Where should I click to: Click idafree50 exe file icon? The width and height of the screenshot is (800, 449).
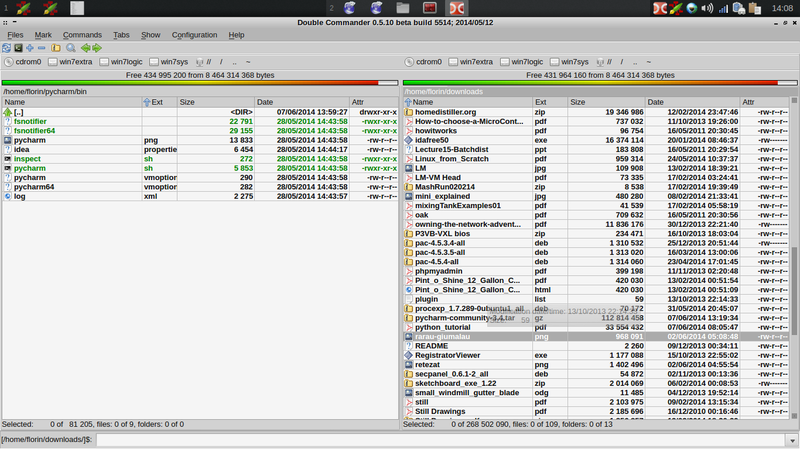pos(409,140)
